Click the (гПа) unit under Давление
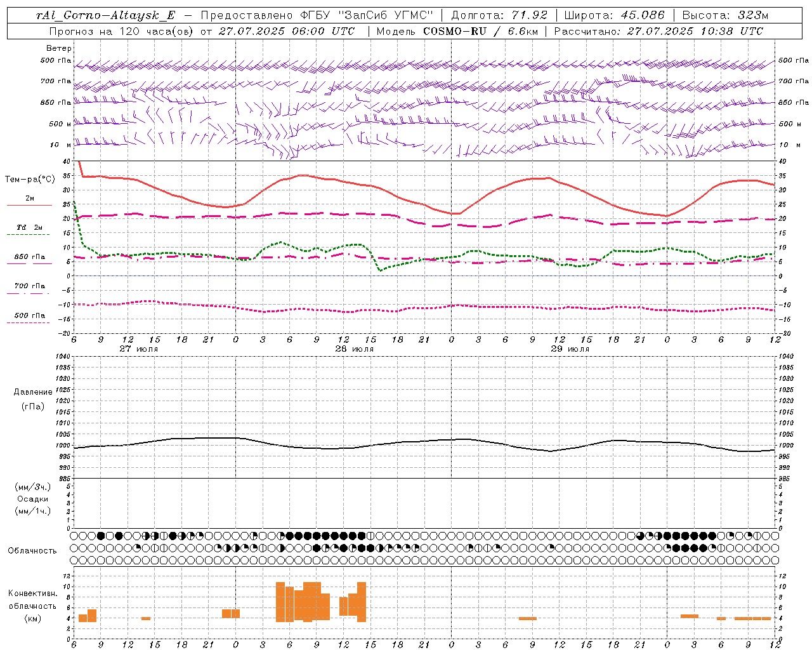 (33, 406)
